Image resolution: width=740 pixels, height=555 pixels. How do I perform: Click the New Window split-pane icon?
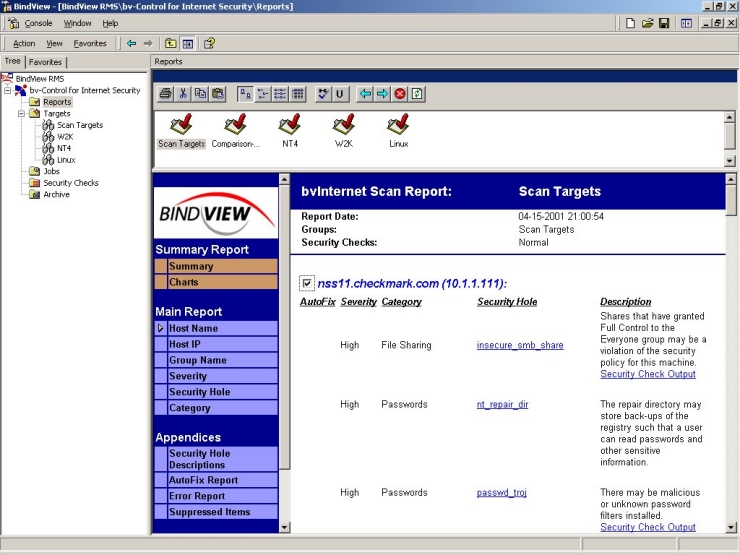(687, 23)
